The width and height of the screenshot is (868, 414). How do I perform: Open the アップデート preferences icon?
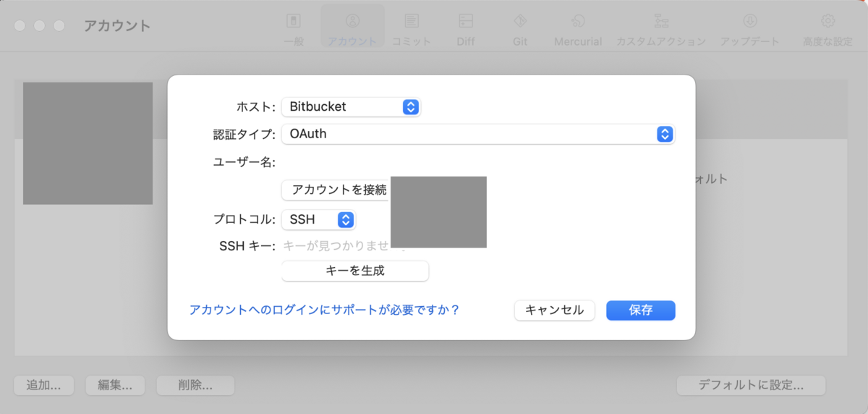750,20
